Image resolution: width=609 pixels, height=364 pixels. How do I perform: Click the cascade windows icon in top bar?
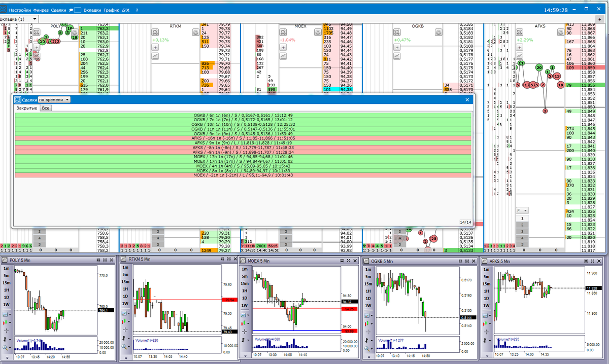click(124, 10)
